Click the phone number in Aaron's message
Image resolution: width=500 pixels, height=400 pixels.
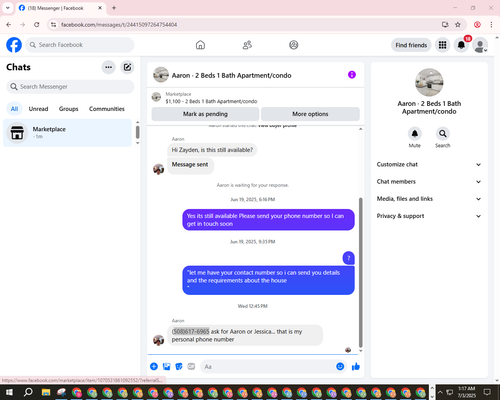pyautogui.click(x=191, y=332)
